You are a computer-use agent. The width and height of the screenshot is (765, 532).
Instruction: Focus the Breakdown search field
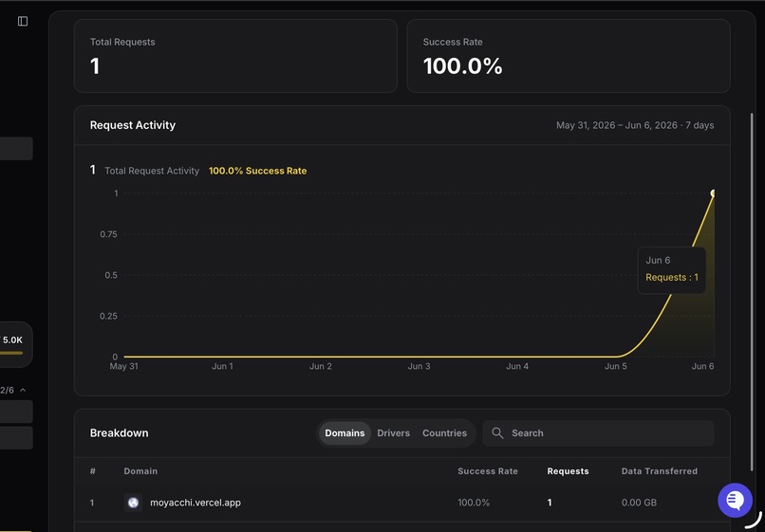[x=598, y=433]
